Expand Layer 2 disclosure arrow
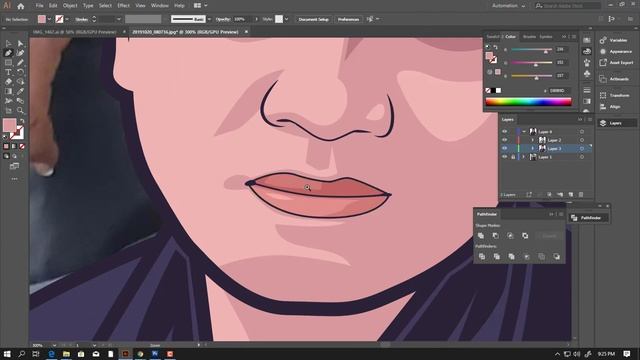Image resolution: width=640 pixels, height=360 pixels. point(532,140)
